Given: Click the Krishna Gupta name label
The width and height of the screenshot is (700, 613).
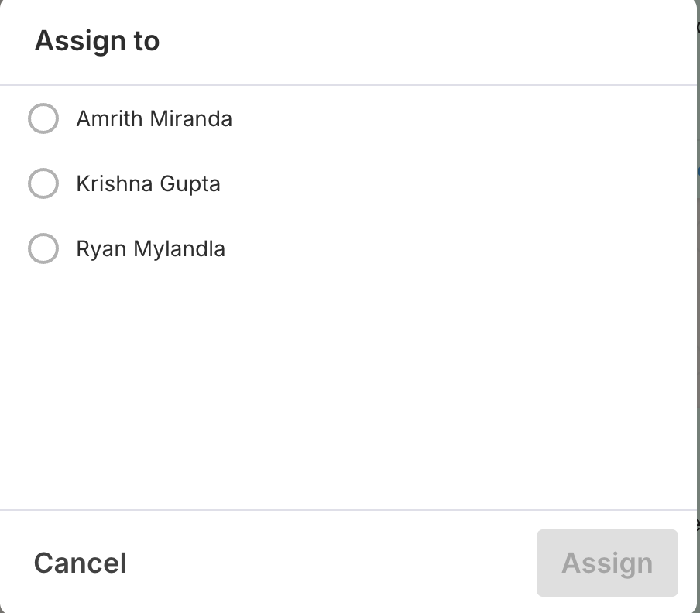Looking at the screenshot, I should (148, 184).
